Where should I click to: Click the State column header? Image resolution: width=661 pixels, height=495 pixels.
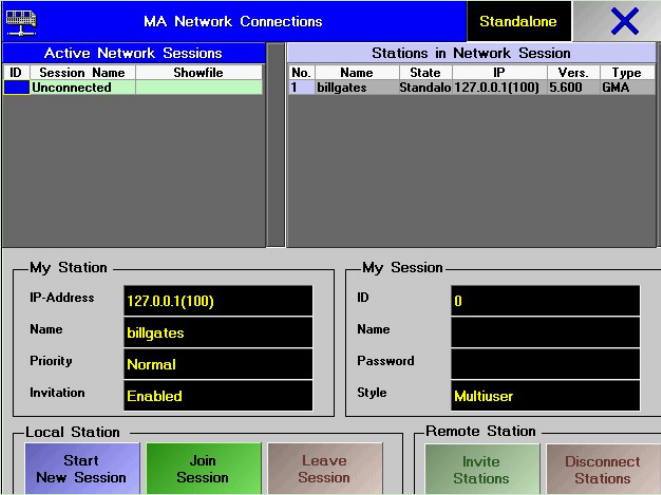click(x=425, y=73)
